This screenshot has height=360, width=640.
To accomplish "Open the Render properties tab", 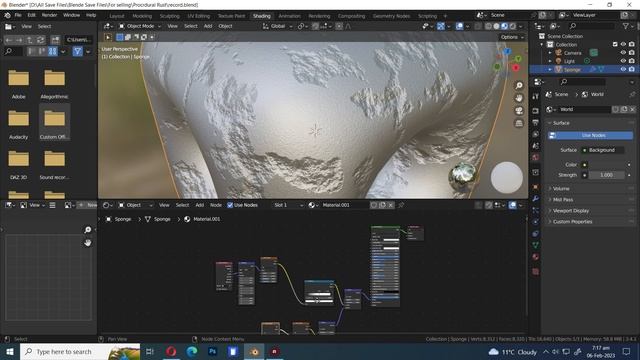I will (x=536, y=111).
